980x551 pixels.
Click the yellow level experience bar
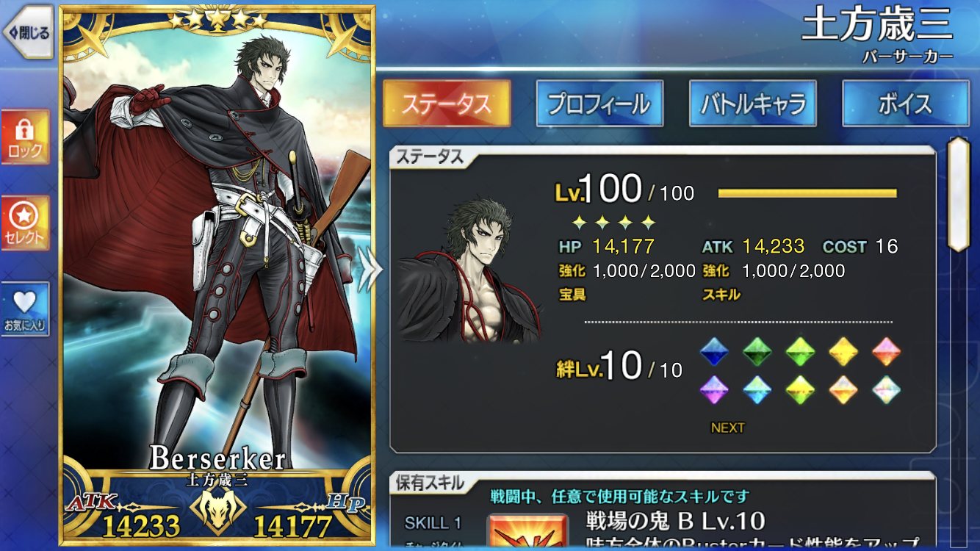(807, 193)
